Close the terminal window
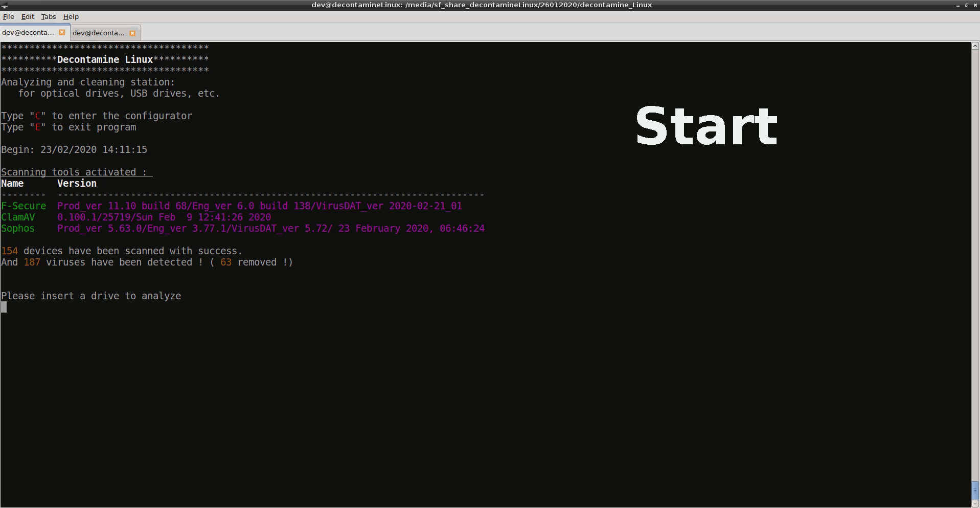The height and width of the screenshot is (508, 980). tap(974, 5)
